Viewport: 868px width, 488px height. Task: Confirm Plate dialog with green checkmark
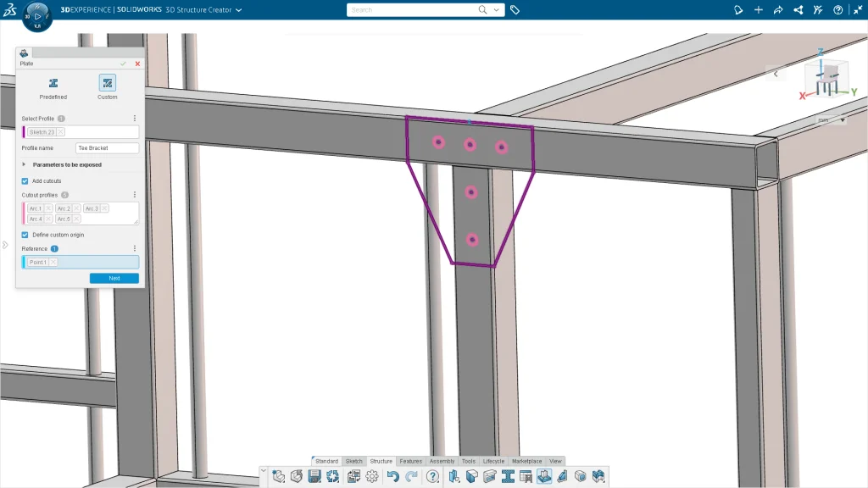[x=124, y=64]
